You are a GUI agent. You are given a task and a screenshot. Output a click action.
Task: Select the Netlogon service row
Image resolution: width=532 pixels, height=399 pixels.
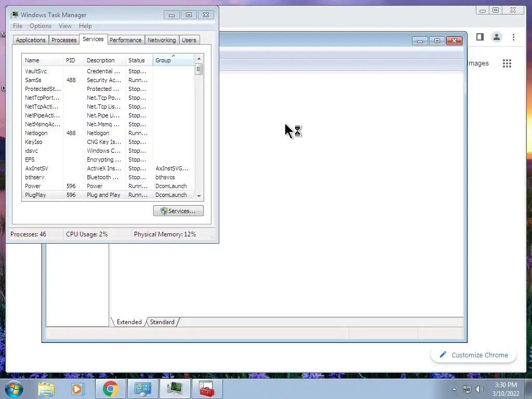(x=108, y=133)
